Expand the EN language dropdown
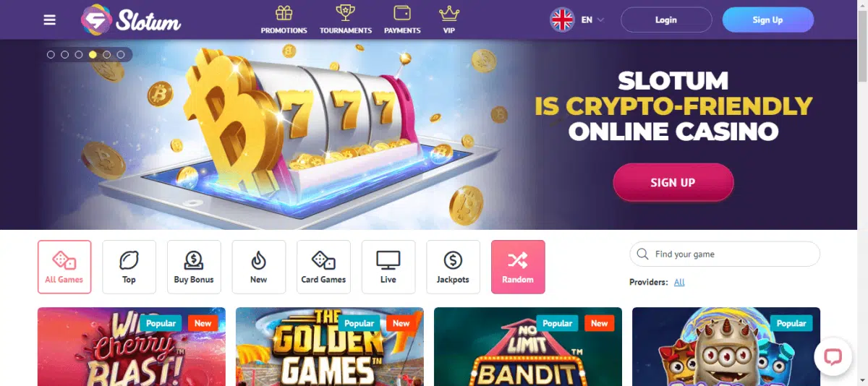 tap(593, 20)
